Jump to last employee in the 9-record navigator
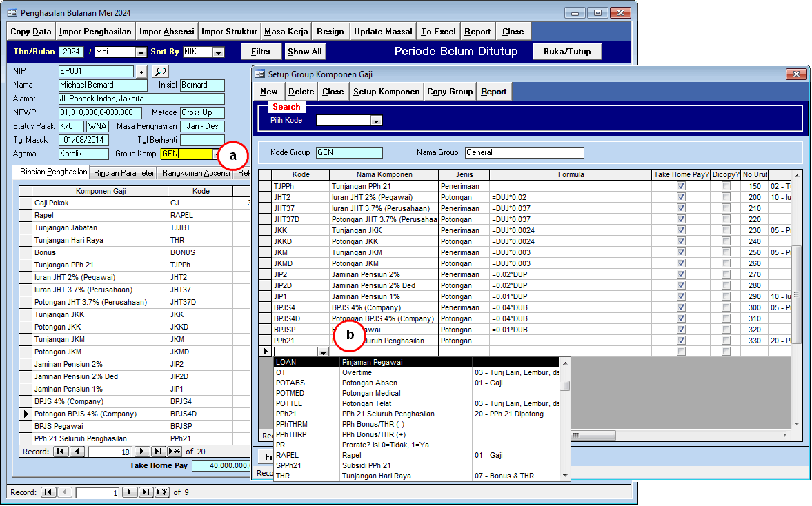812x506 pixels. click(146, 492)
